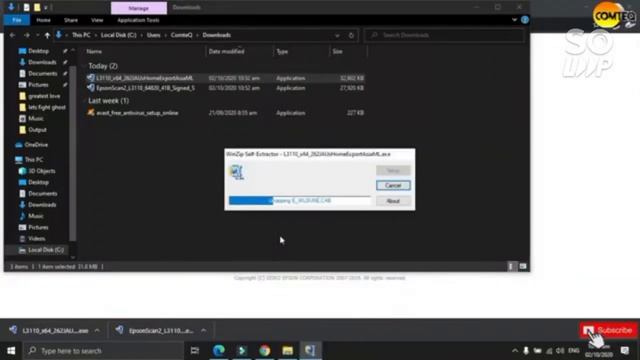Open File Explorer from the taskbar

pyautogui.click(x=287, y=351)
